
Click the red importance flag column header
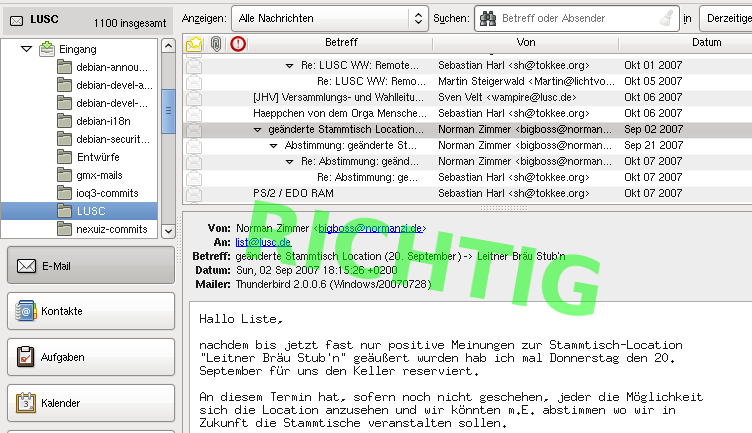[237, 43]
